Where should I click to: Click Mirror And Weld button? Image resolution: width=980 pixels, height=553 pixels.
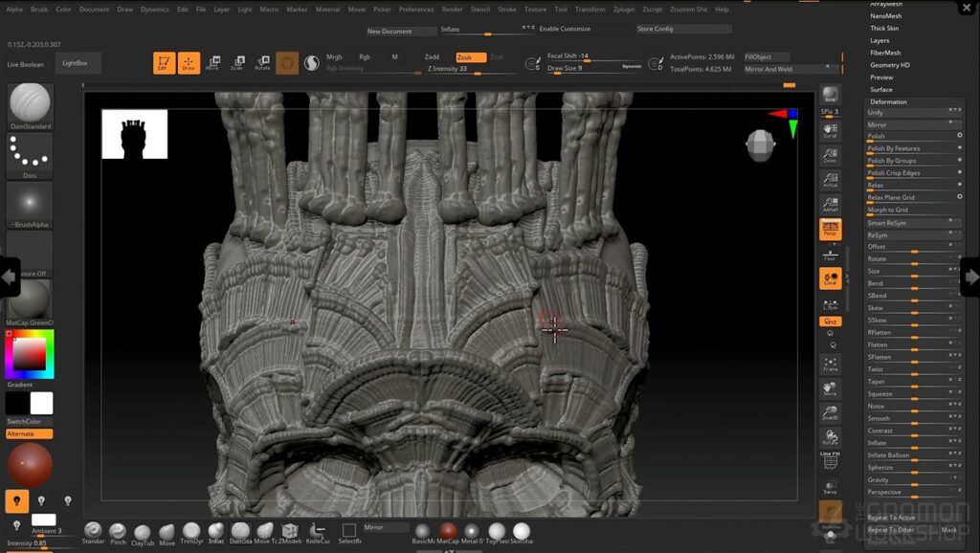pyautogui.click(x=791, y=69)
